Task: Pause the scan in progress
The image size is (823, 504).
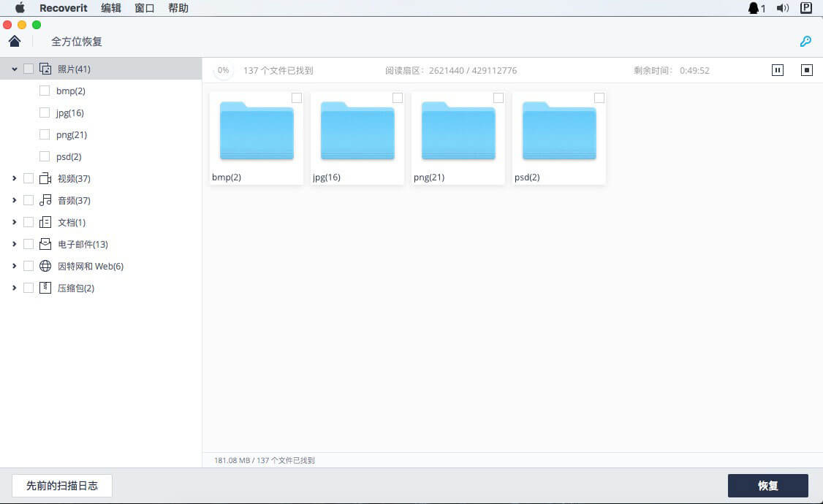Action: [x=778, y=70]
